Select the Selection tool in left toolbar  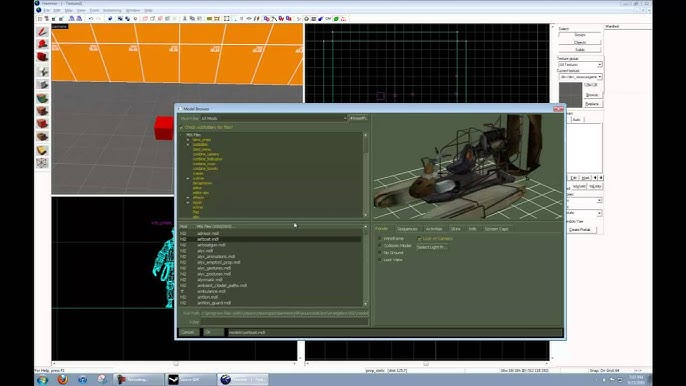coord(42,32)
